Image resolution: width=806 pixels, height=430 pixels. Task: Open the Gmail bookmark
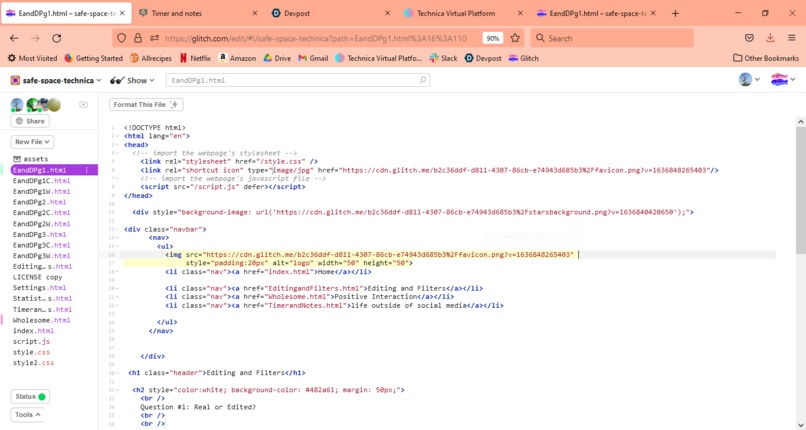pos(313,58)
